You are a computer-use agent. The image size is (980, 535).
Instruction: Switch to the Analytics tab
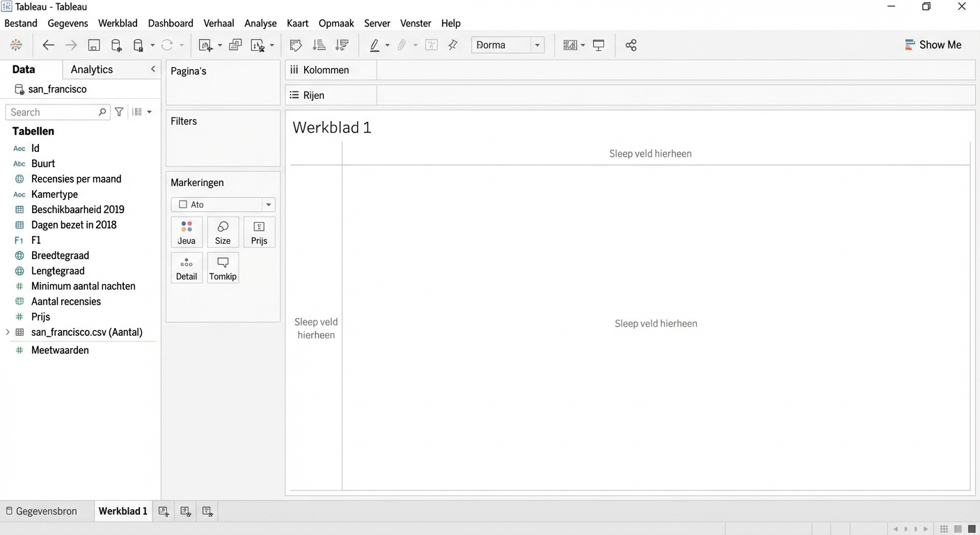(x=91, y=69)
